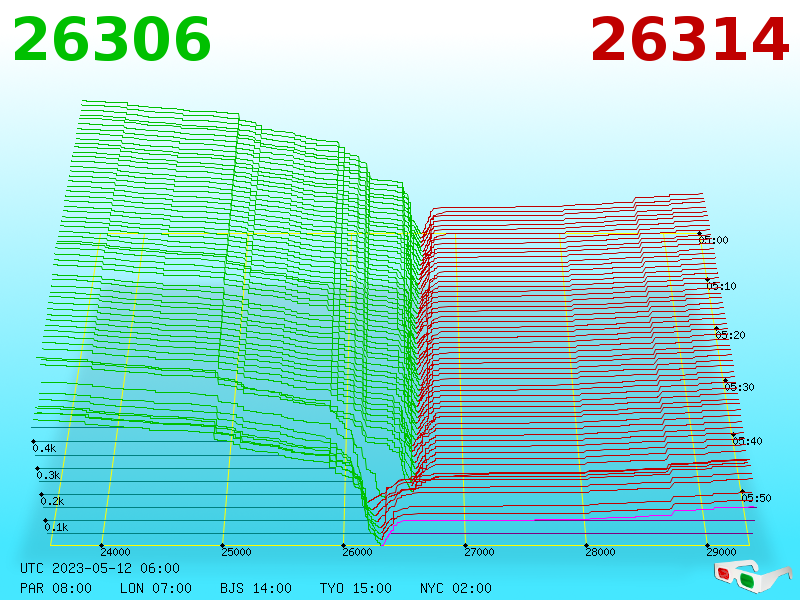Click the red-green 3D glasses icon
800x600 pixels.
point(753,576)
